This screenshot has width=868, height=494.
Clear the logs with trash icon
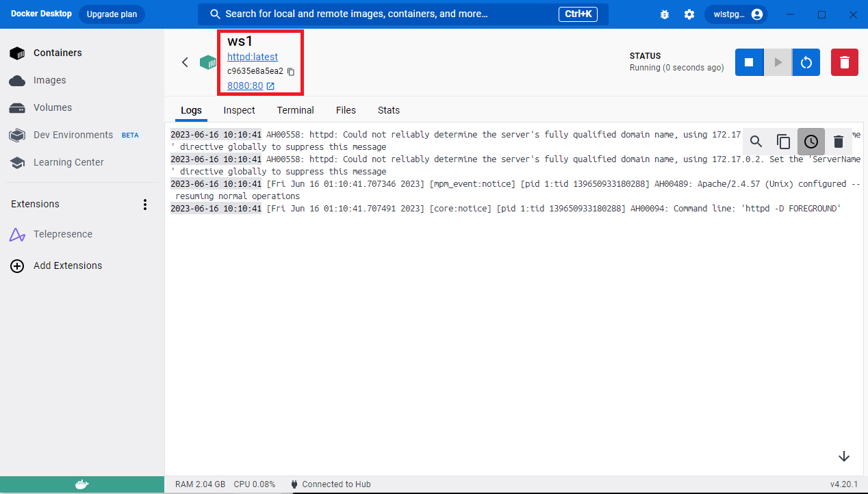tap(839, 142)
